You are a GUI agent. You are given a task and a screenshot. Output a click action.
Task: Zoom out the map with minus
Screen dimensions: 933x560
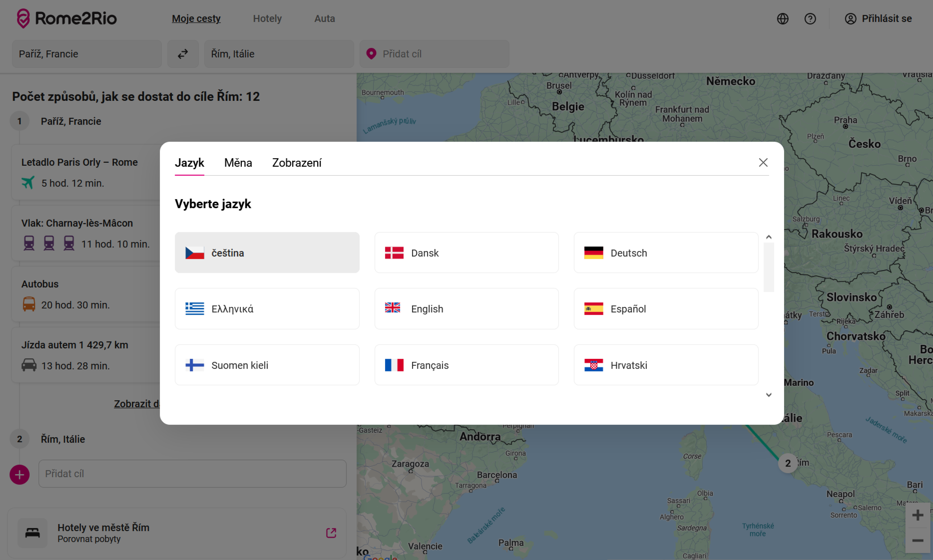(918, 540)
